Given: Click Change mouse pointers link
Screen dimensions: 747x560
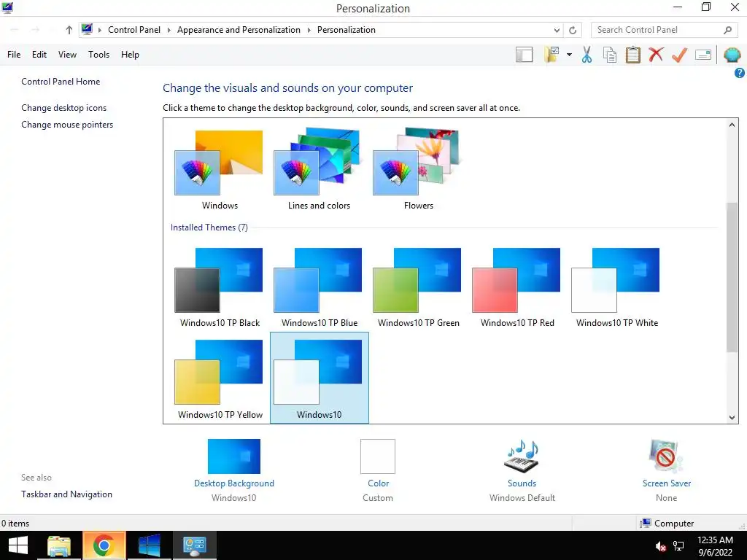Looking at the screenshot, I should coord(67,125).
